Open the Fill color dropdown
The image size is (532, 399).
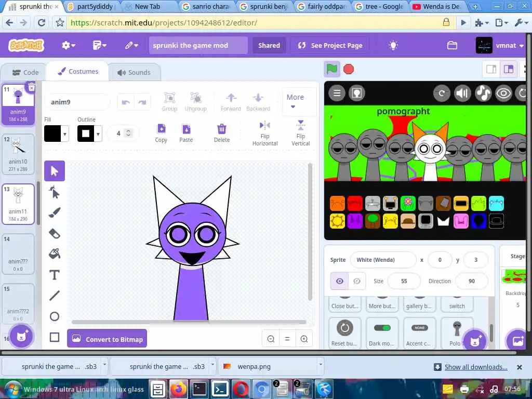[x=65, y=134]
